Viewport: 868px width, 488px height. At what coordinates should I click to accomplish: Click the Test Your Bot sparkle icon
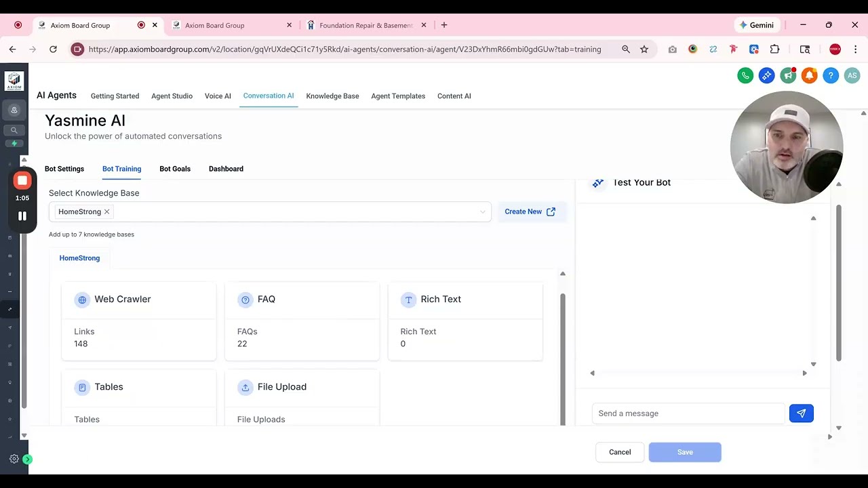tap(597, 182)
